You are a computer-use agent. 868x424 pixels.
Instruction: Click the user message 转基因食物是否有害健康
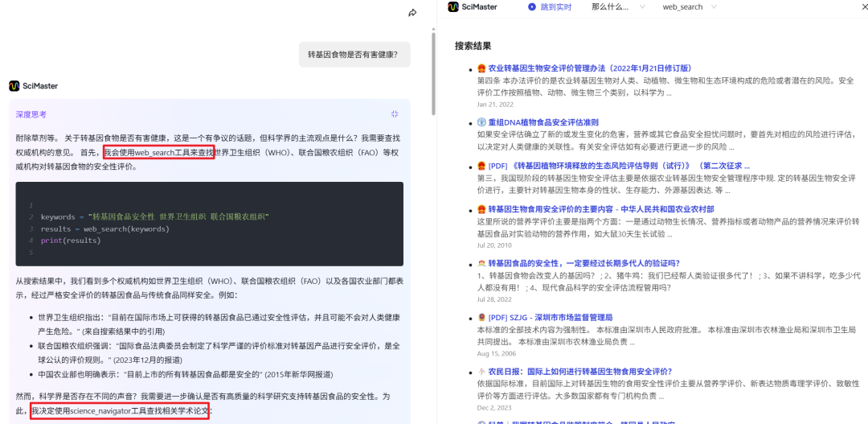click(x=355, y=55)
